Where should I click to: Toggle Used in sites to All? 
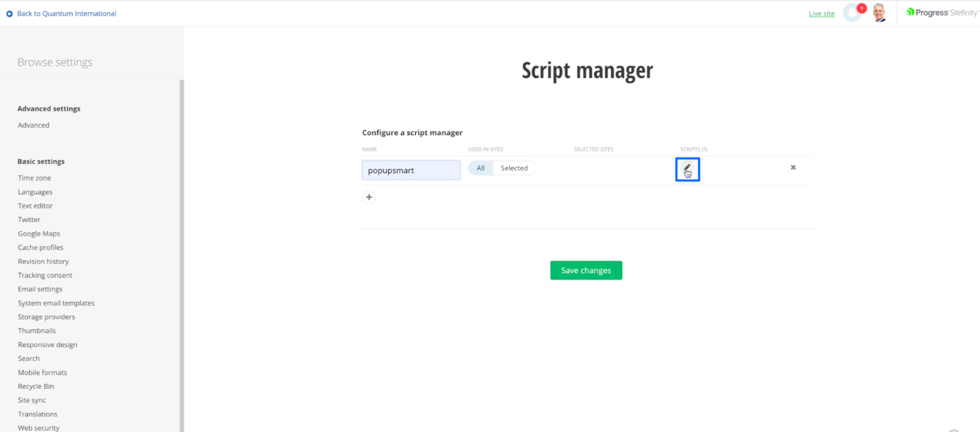tap(481, 168)
